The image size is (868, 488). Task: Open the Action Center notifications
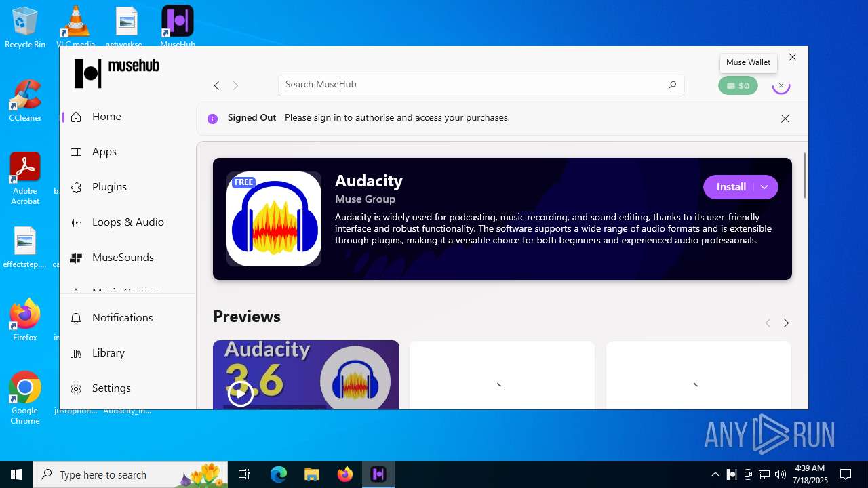point(846,474)
